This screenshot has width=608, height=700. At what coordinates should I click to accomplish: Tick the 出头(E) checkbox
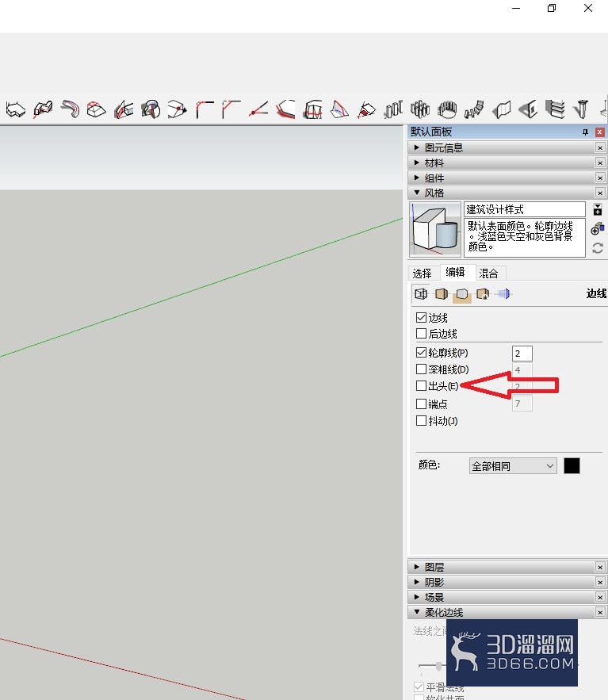pyautogui.click(x=421, y=386)
